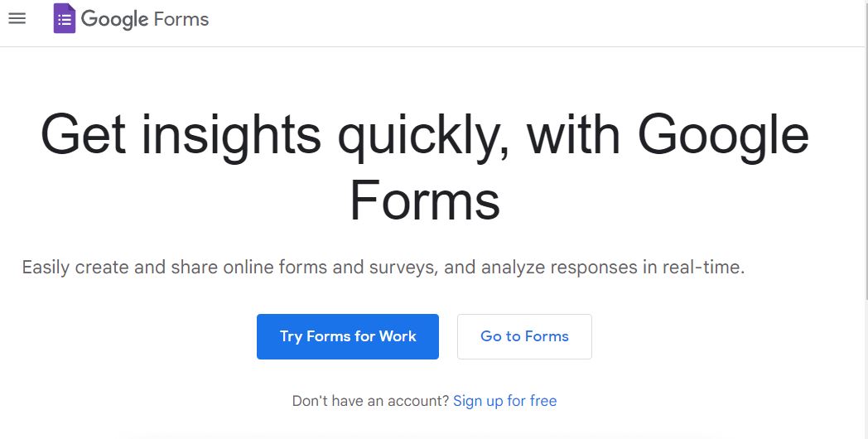Click the purple Google Forms logo icon
This screenshot has width=868, height=439.
point(65,18)
